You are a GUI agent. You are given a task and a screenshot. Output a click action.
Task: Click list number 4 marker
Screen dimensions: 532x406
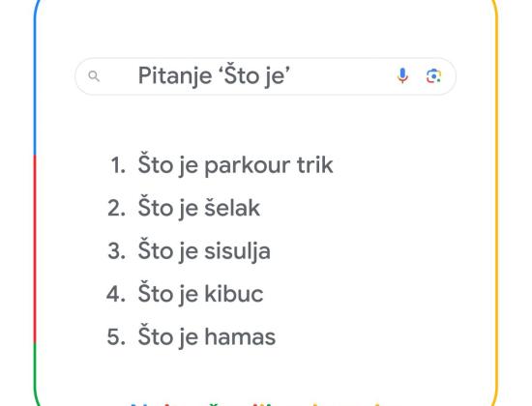[x=116, y=294]
